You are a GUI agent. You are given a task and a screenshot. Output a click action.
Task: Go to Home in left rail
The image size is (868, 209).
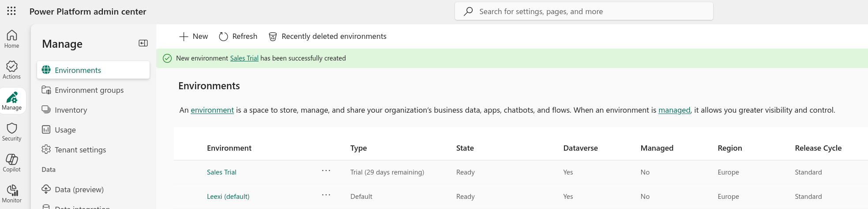(12, 39)
